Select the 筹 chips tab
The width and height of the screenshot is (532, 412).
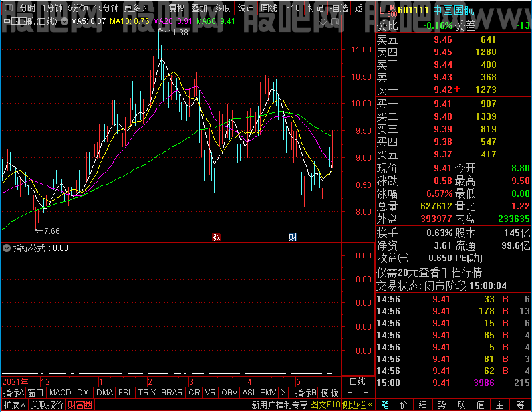[521, 405]
